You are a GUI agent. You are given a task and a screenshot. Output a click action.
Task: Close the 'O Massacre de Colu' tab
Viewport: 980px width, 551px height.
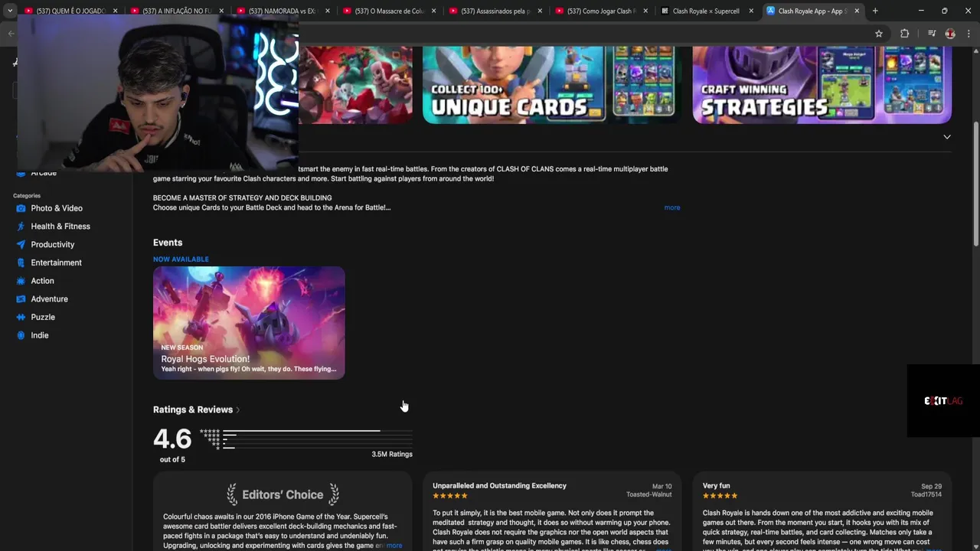[433, 11]
